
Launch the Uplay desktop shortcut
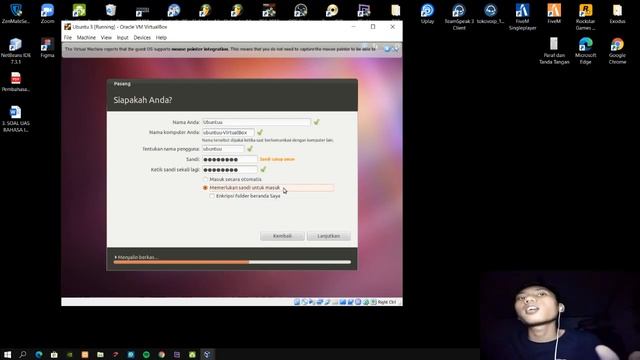[427, 13]
